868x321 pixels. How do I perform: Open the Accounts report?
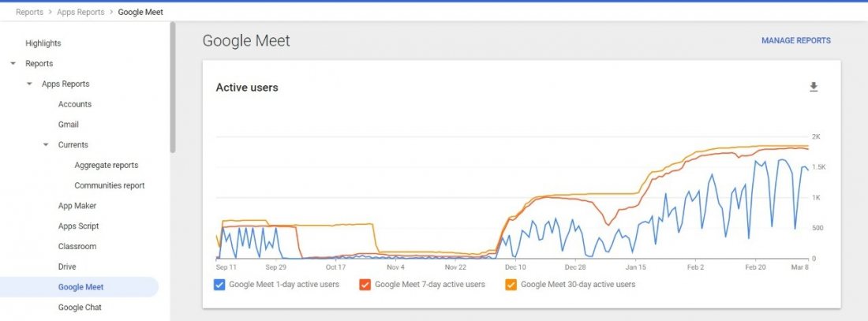tap(75, 104)
